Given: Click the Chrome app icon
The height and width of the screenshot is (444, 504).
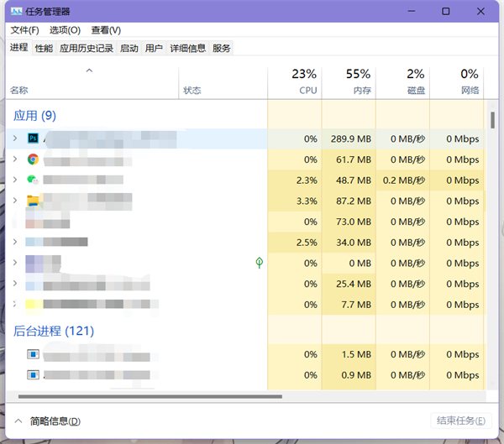Looking at the screenshot, I should [x=33, y=159].
